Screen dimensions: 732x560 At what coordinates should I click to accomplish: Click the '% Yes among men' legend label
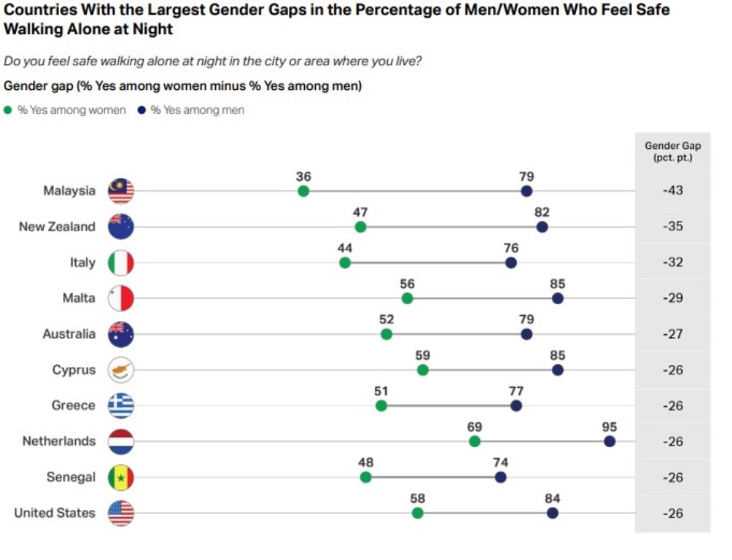pos(197,110)
